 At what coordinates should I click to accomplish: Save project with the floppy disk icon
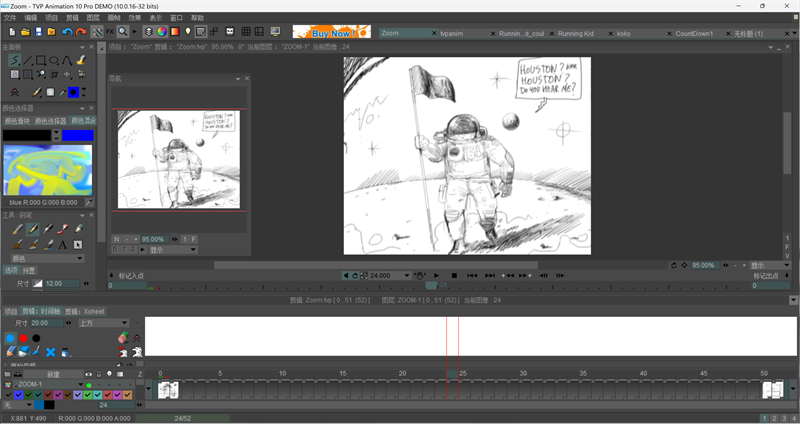38,32
